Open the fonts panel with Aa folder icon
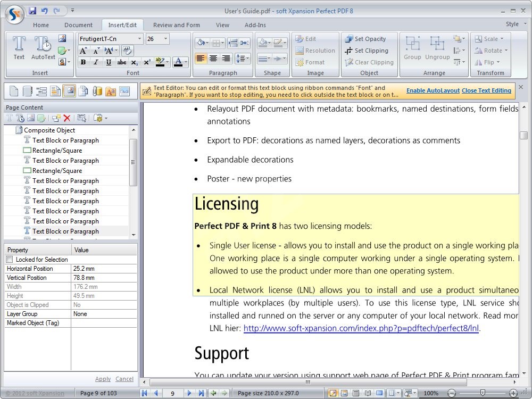 point(111,92)
